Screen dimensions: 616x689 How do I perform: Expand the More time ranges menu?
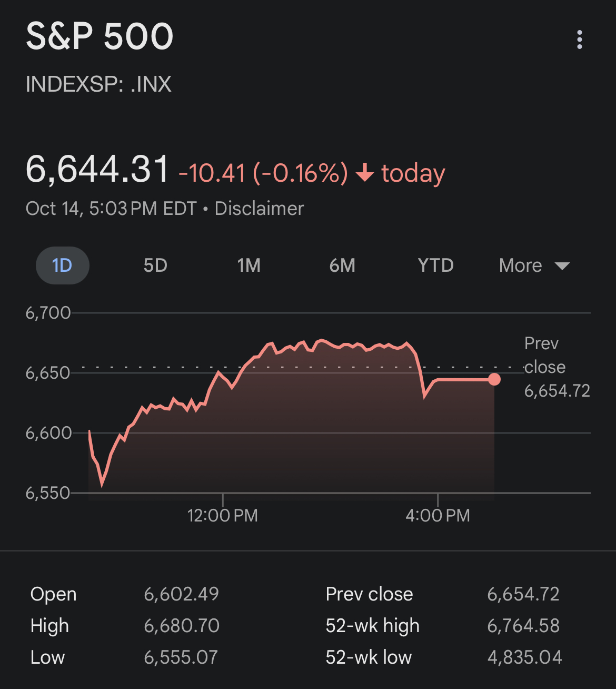534,265
